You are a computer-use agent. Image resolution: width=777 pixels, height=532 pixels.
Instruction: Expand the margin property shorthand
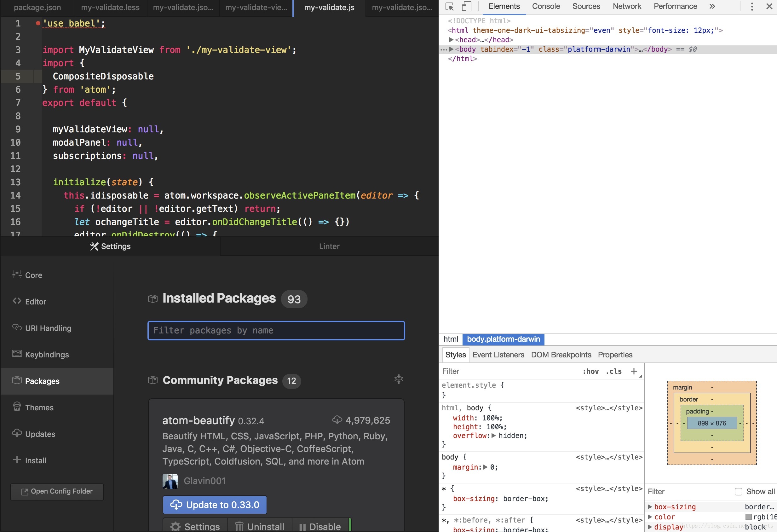486,467
